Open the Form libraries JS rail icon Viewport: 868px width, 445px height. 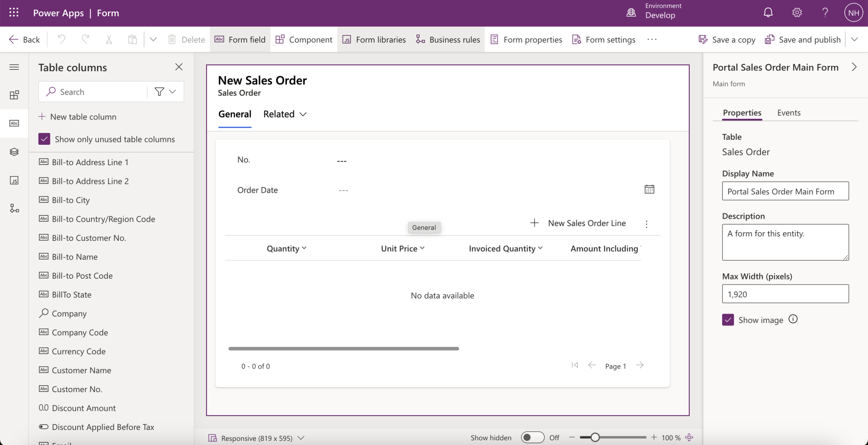pos(14,180)
